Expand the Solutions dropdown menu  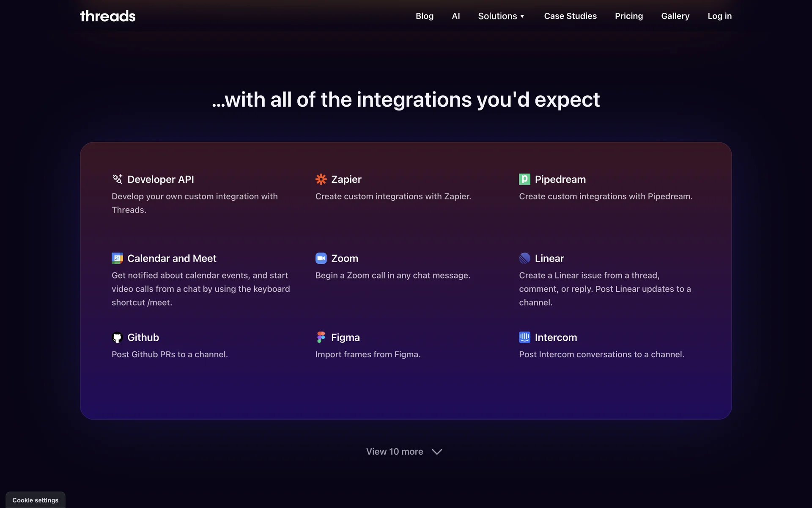coord(501,16)
